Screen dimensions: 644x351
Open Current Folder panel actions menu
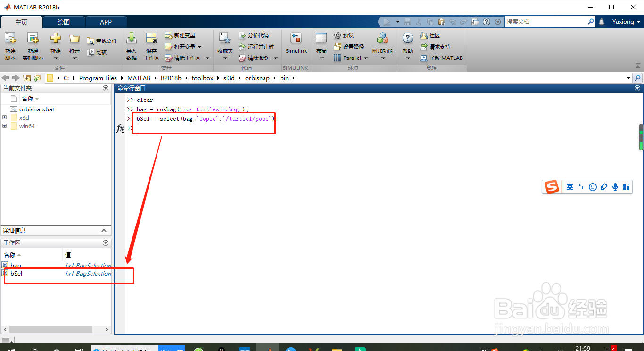tap(106, 88)
